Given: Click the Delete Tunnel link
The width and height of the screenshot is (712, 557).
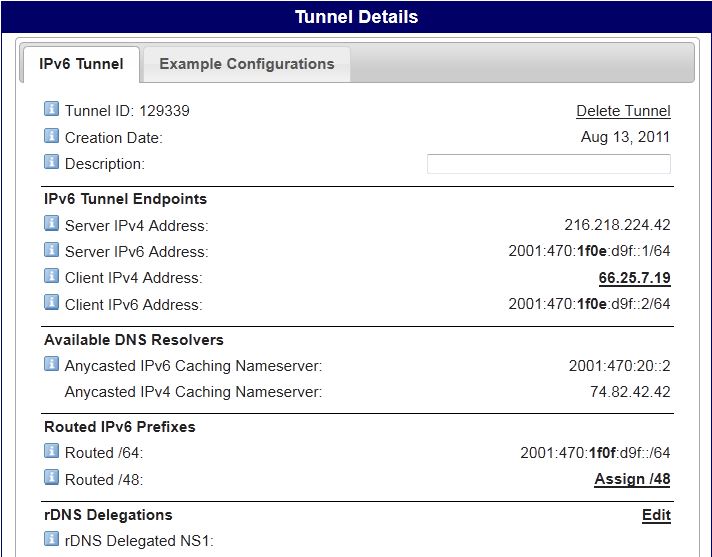Looking at the screenshot, I should pos(623,111).
